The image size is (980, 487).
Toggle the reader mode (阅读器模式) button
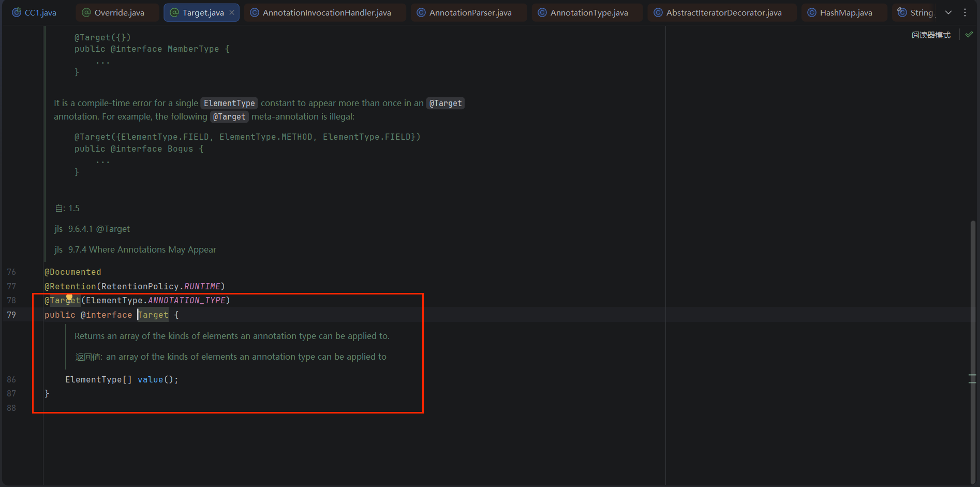931,35
